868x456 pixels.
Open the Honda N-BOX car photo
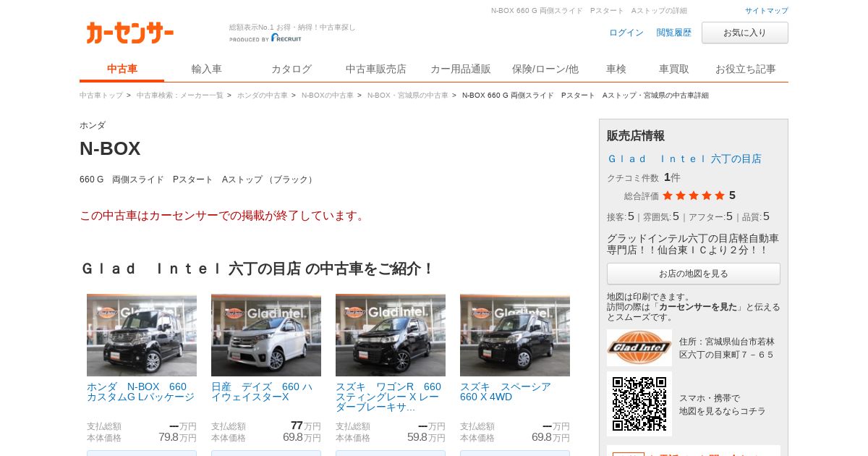(142, 335)
